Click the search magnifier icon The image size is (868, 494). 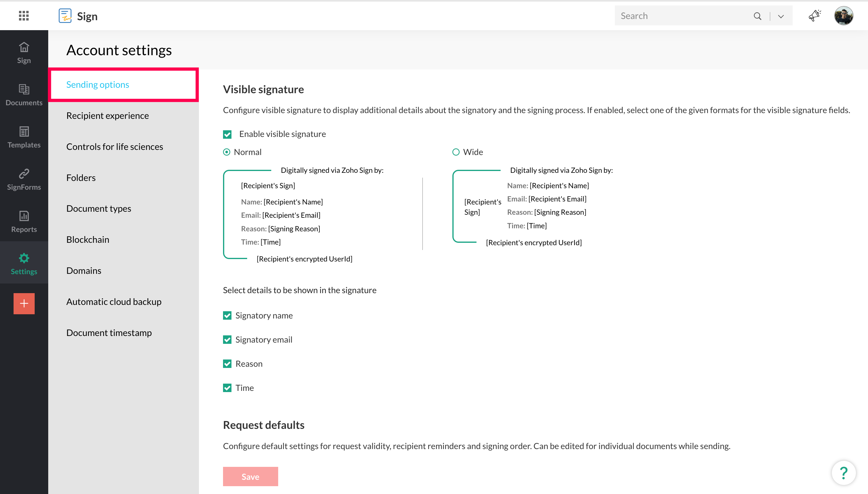tap(757, 16)
